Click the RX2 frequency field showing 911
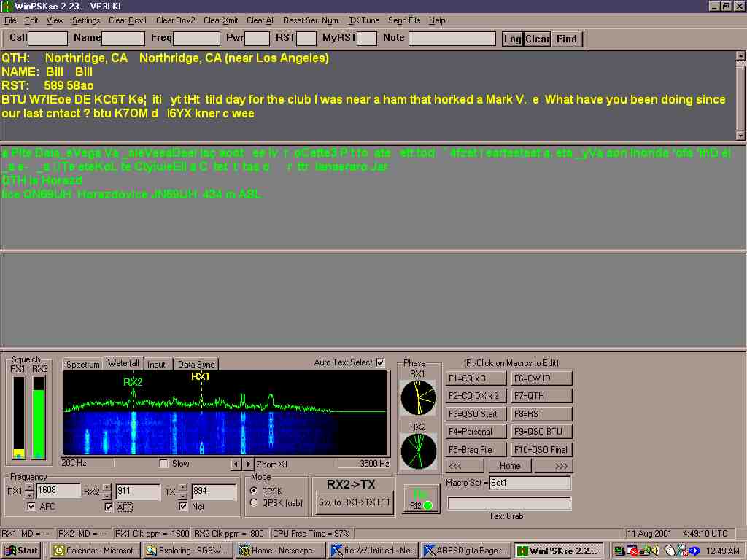The width and height of the screenshot is (747, 560). [x=138, y=491]
